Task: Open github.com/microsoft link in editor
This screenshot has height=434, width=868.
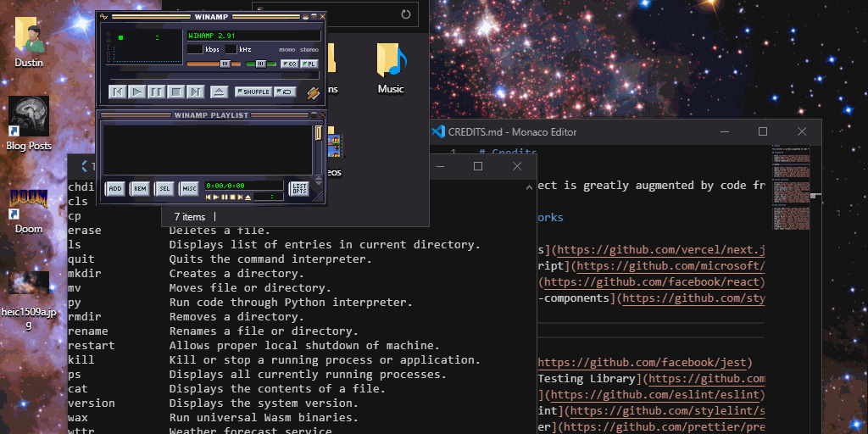Action: coord(670,267)
